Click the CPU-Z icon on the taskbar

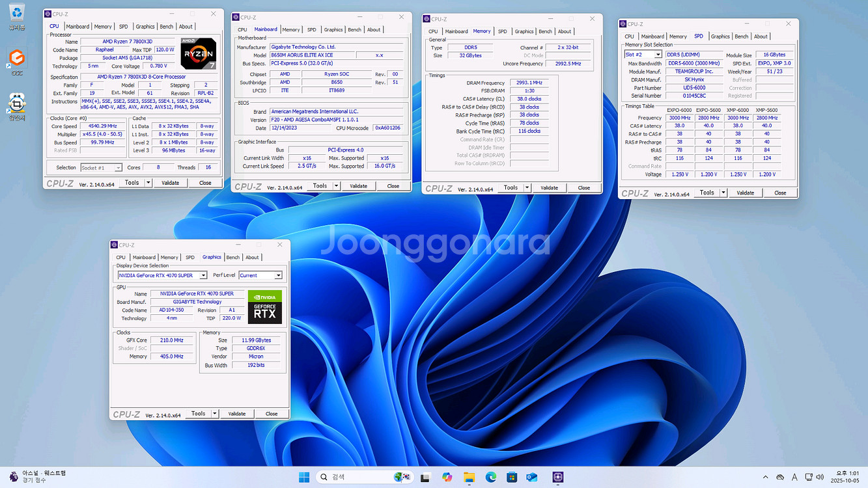(557, 477)
